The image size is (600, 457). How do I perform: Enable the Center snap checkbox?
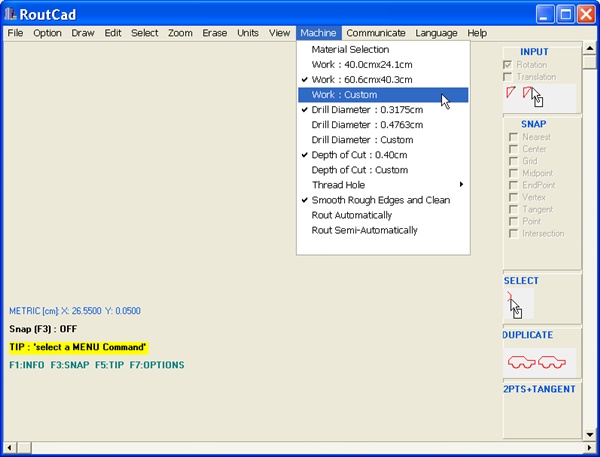(x=514, y=149)
